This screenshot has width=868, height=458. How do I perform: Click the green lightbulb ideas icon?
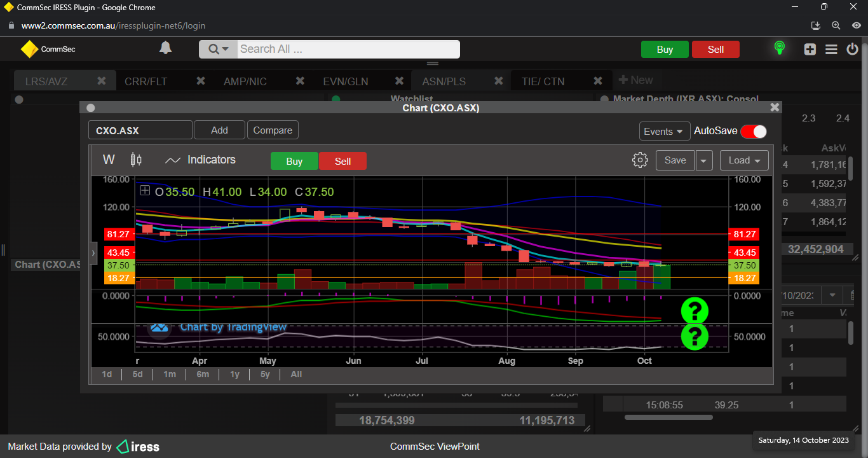[x=779, y=48]
